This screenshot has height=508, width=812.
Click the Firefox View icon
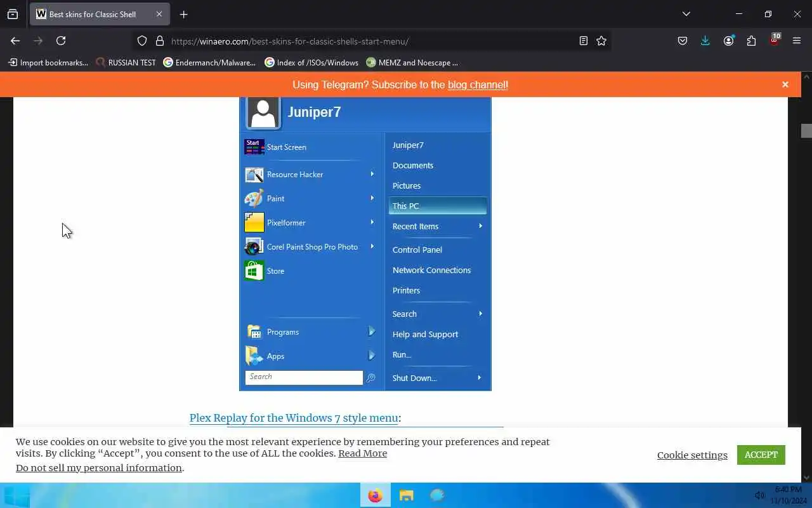tap(13, 14)
